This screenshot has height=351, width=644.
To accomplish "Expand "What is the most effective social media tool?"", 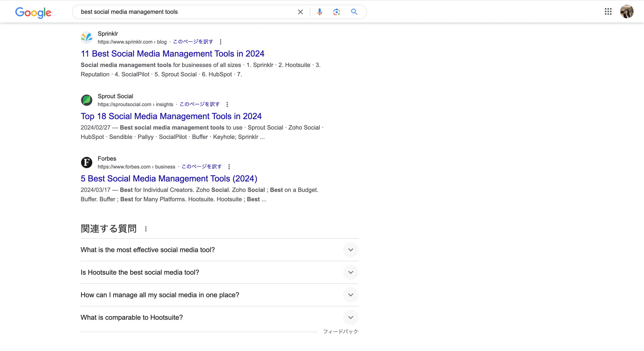I will pos(350,250).
